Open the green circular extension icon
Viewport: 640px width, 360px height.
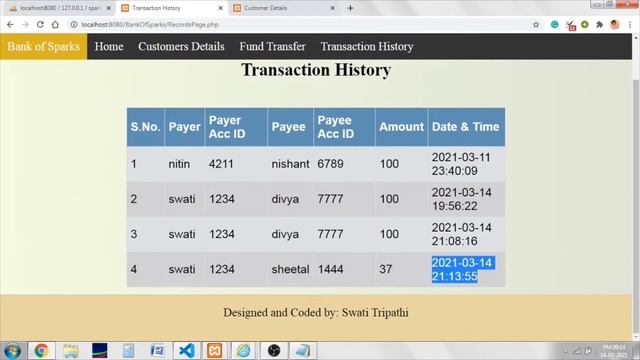pos(585,24)
